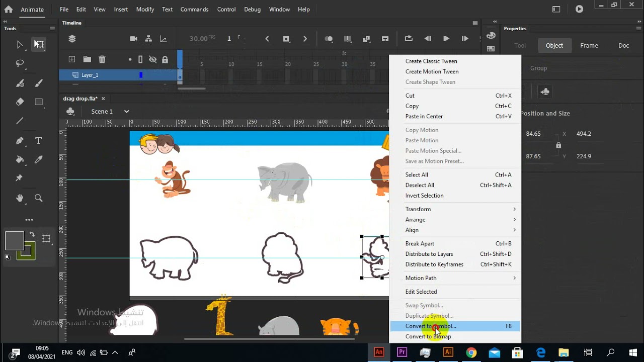Choose the Rectangle tool
Image resolution: width=644 pixels, height=362 pixels.
[39, 102]
